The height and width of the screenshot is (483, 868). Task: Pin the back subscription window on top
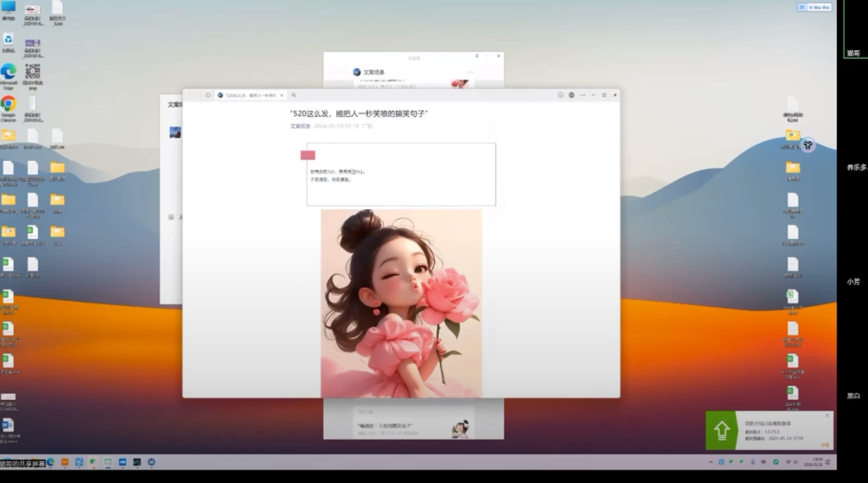pyautogui.click(x=477, y=56)
